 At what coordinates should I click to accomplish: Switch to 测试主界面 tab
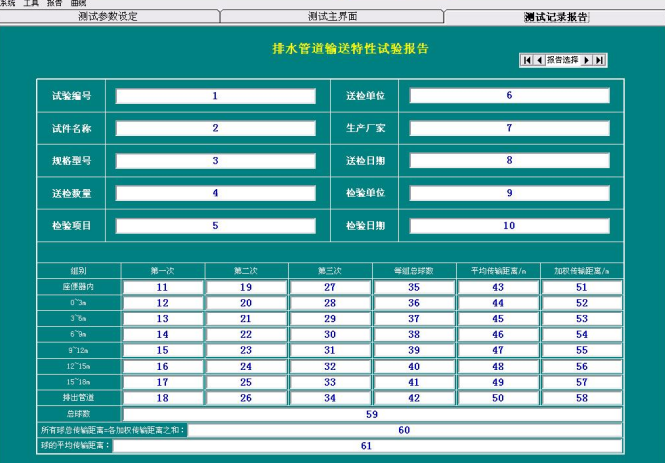(x=331, y=17)
